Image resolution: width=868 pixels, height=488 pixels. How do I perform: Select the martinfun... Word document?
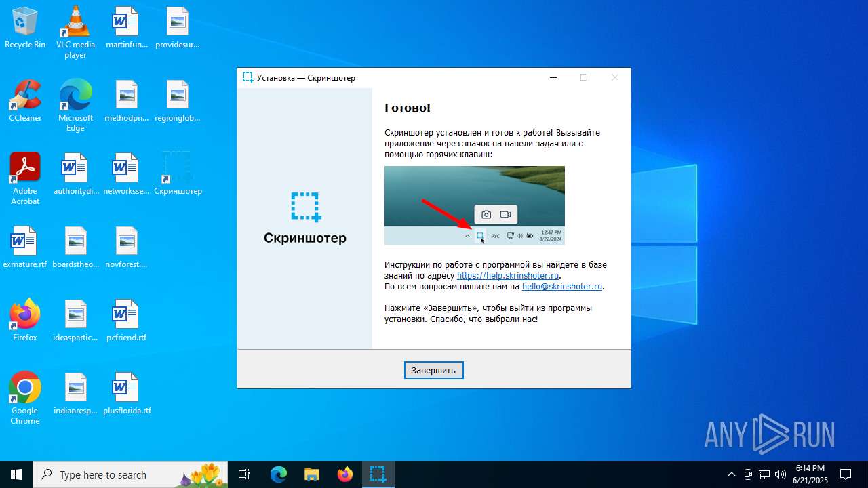tap(125, 28)
